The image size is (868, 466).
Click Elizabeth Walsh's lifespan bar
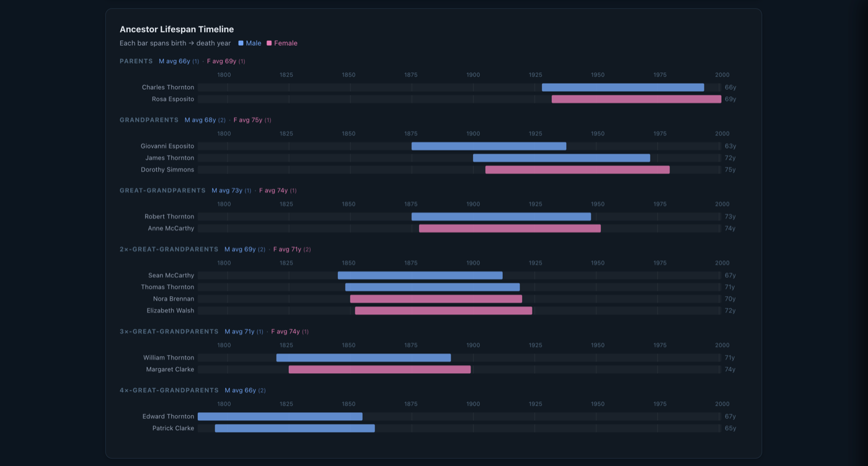444,311
